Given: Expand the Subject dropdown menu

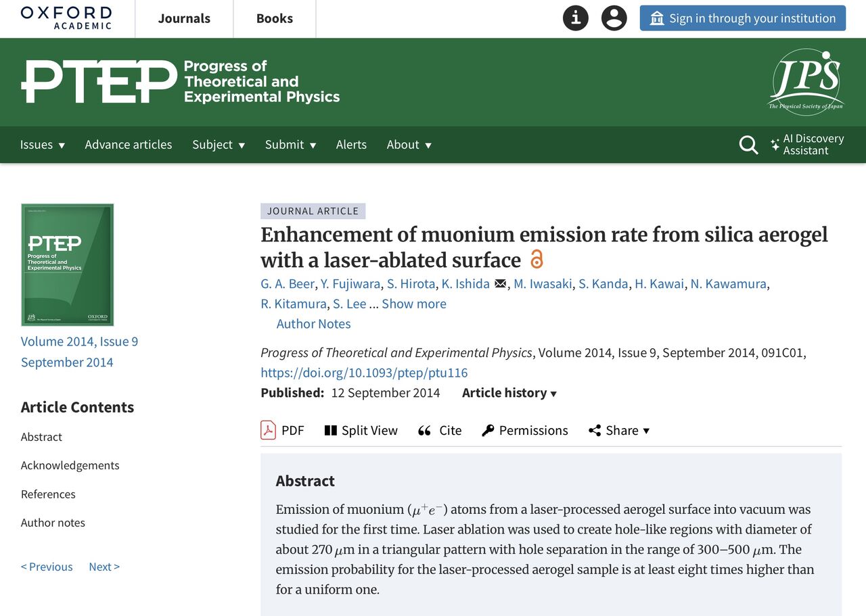Looking at the screenshot, I should coord(219,145).
